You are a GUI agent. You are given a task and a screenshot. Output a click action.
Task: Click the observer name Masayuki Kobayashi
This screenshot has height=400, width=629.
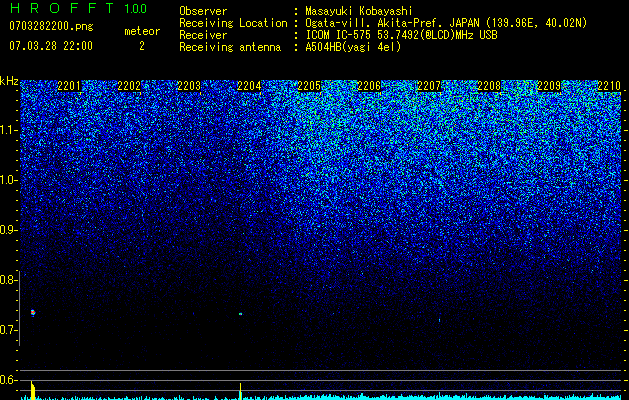(359, 12)
